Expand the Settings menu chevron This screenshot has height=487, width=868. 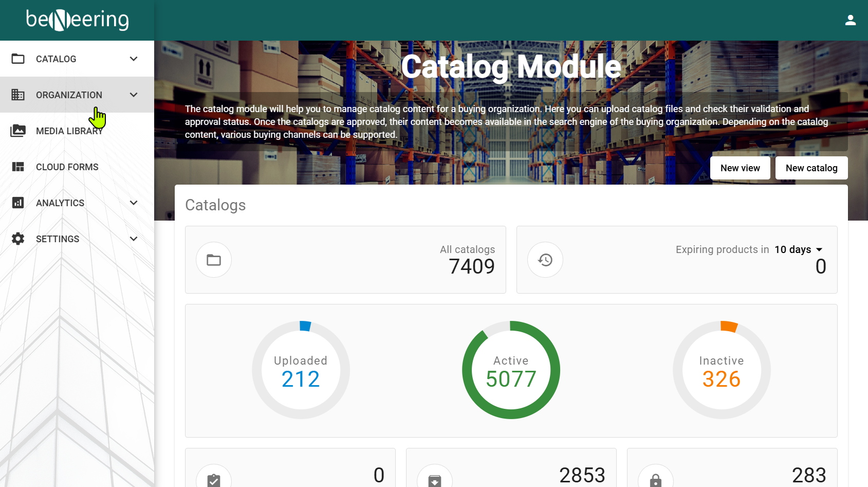(134, 239)
